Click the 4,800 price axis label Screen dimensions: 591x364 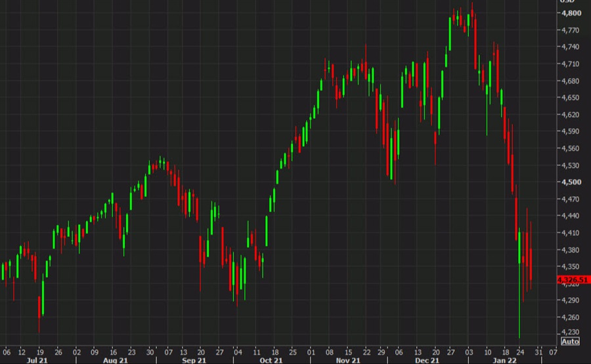pyautogui.click(x=569, y=13)
